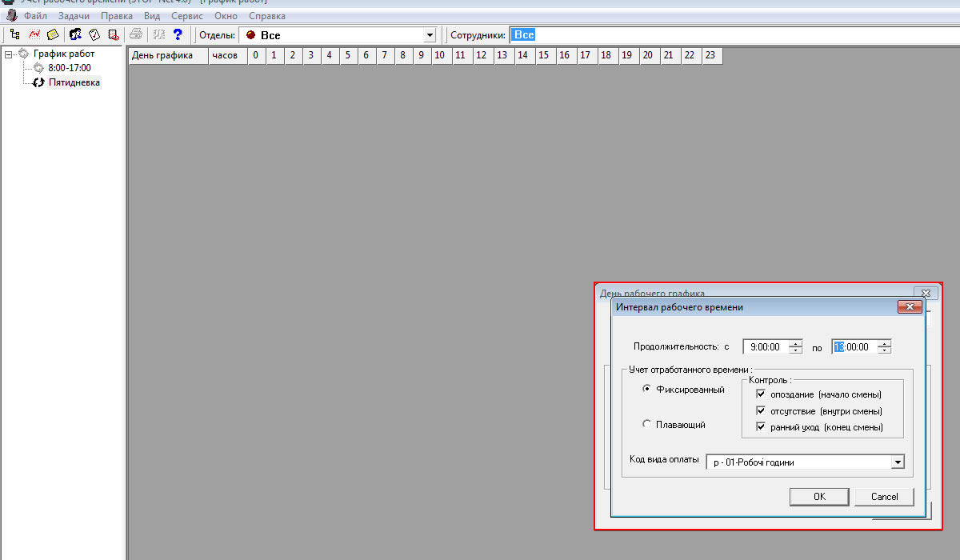Click the cycle icon beside Пятидневка
The image size is (960, 560).
click(38, 82)
